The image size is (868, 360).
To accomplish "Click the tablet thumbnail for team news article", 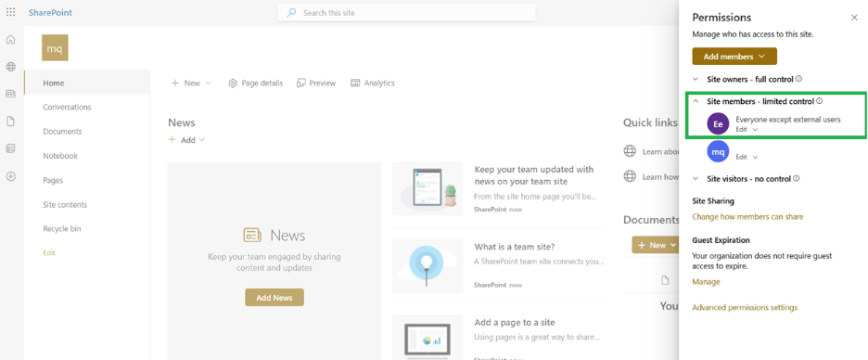I will 428,188.
